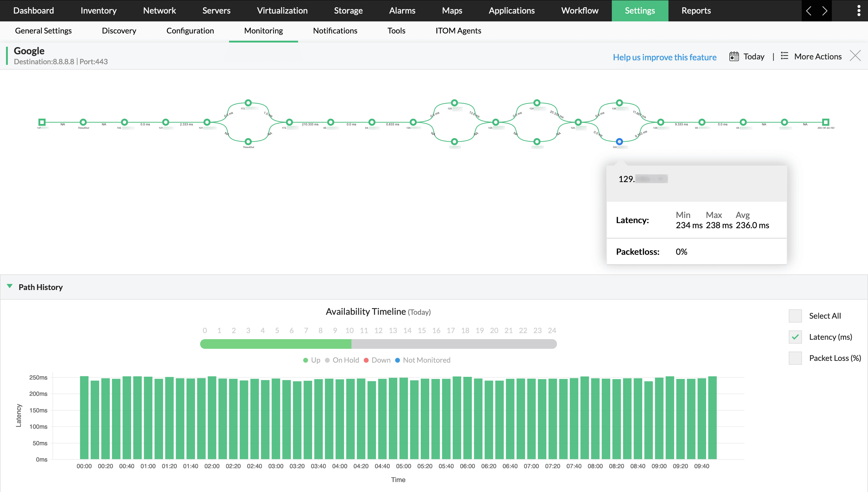Uncheck the Latency (ms) checkbox
The width and height of the screenshot is (868, 492).
795,337
